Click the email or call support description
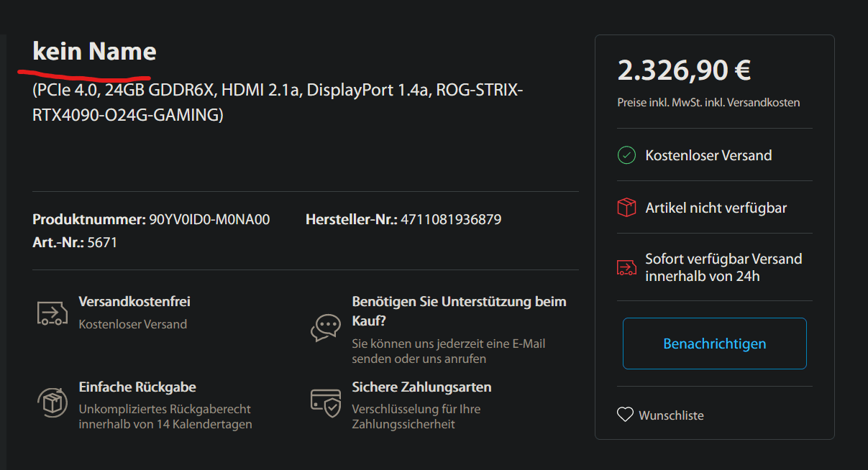The height and width of the screenshot is (470, 868). click(x=448, y=351)
